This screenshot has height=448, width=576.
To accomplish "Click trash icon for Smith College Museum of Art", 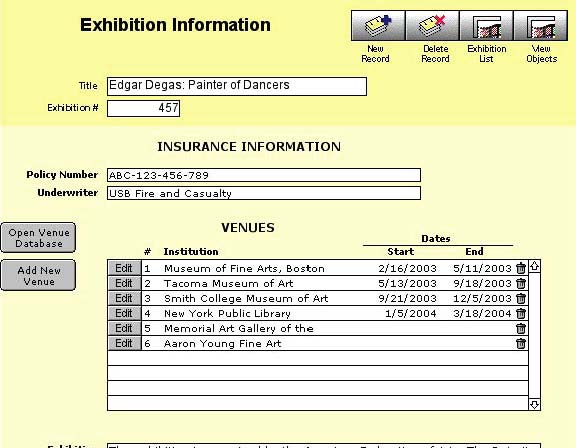I will tap(521, 299).
